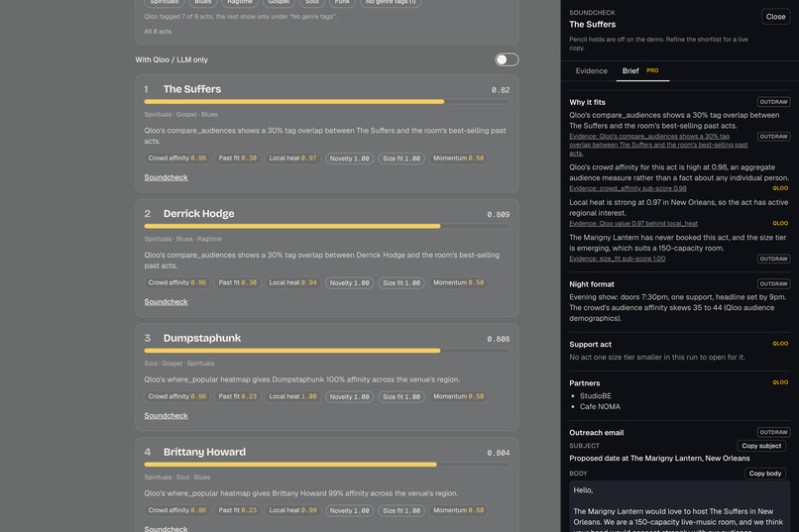The width and height of the screenshot is (799, 532).
Task: Click the 0.804 score for Brittany Howard
Action: click(x=498, y=453)
